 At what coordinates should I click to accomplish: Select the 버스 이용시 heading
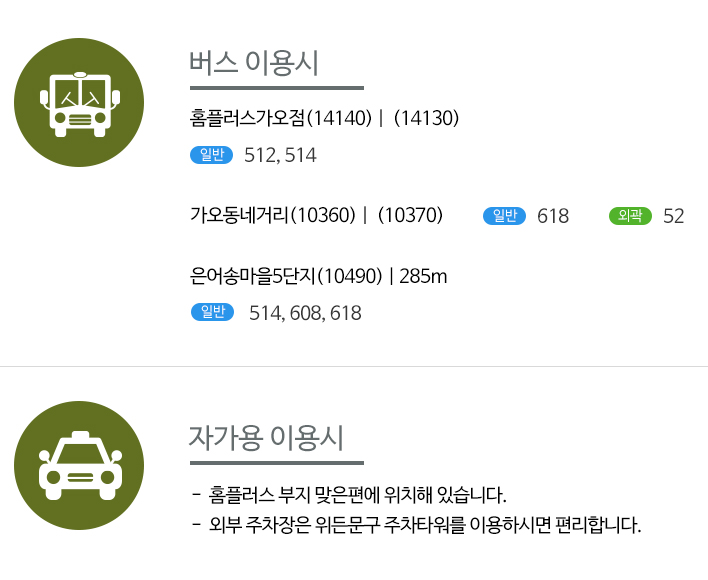coord(254,62)
